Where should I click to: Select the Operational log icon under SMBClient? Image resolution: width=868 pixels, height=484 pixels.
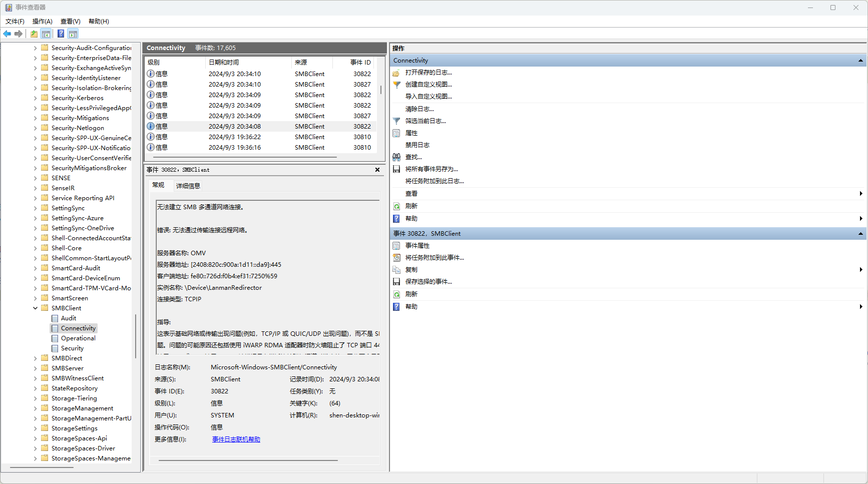tap(55, 338)
